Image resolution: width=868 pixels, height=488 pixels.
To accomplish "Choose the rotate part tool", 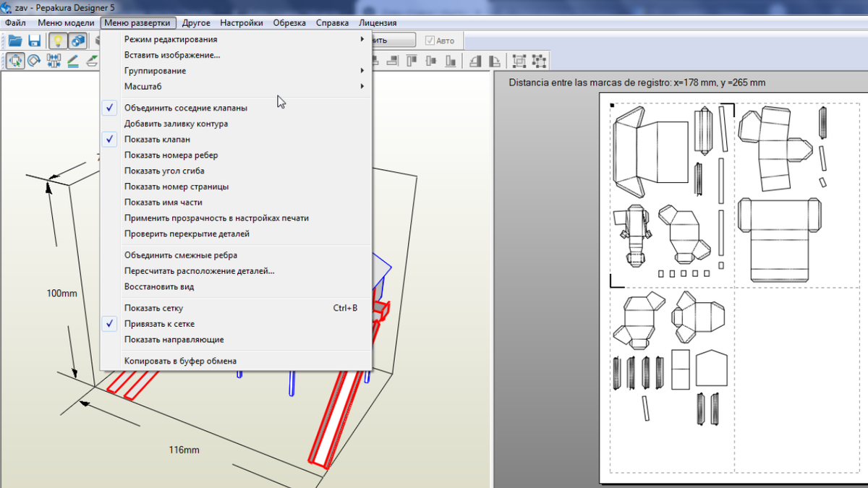I will pos(34,61).
